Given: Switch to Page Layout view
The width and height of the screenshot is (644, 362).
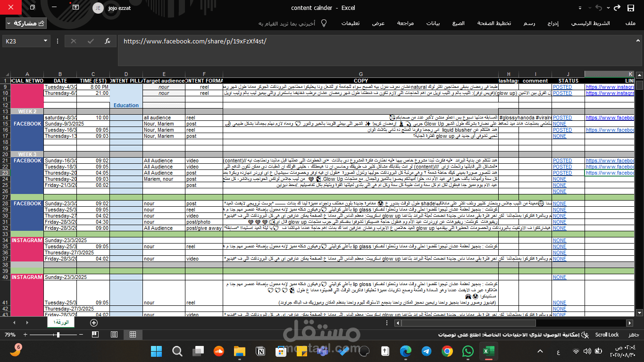Looking at the screenshot, I should pyautogui.click(x=114, y=335).
